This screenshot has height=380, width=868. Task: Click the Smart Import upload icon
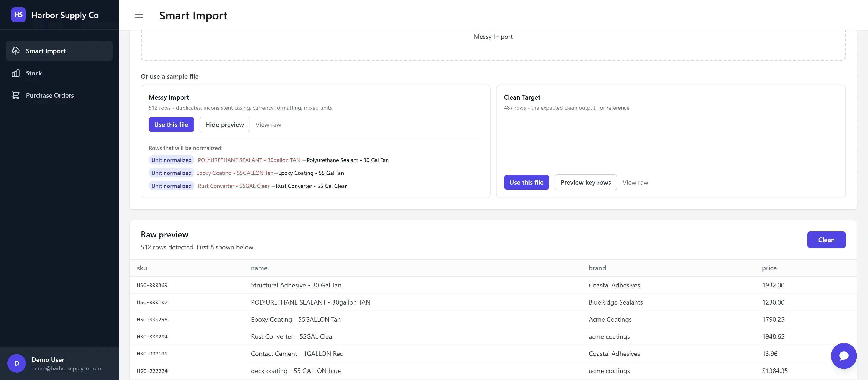(x=16, y=51)
